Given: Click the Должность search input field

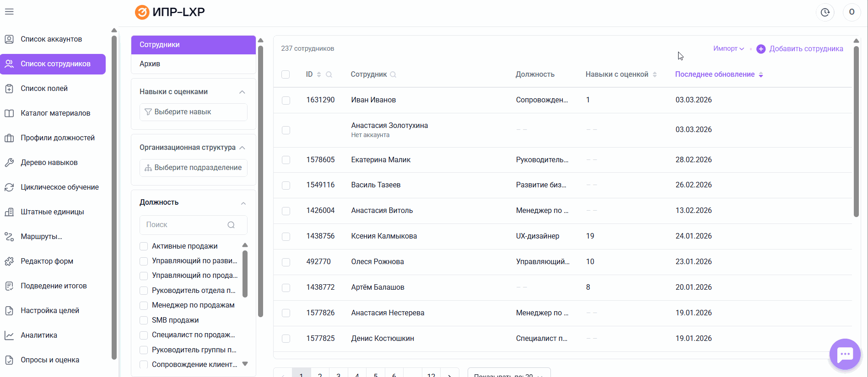Looking at the screenshot, I should pyautogui.click(x=185, y=225).
